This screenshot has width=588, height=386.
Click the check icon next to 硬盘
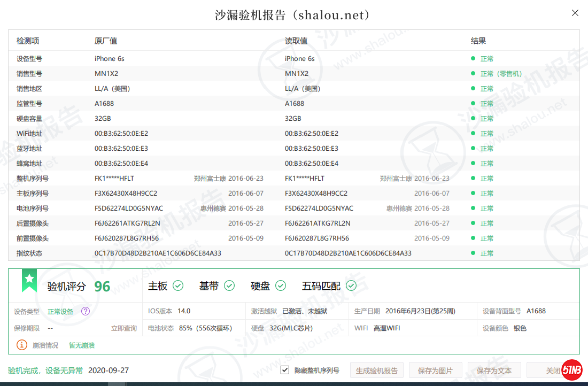point(281,286)
